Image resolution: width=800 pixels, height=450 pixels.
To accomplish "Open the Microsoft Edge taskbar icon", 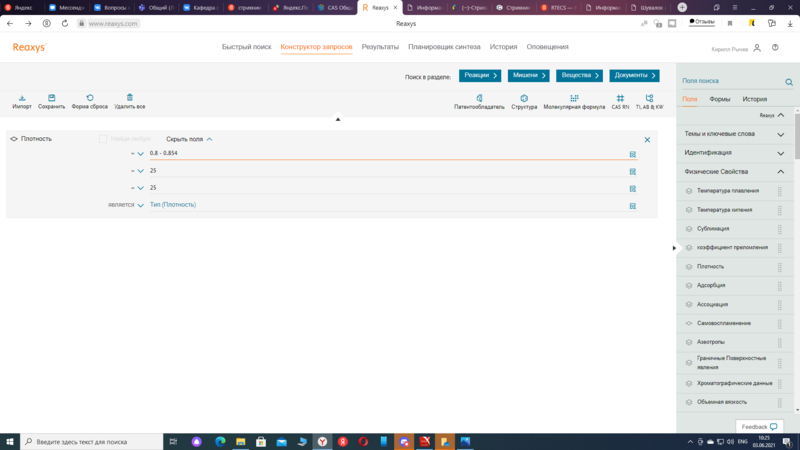I will 220,441.
